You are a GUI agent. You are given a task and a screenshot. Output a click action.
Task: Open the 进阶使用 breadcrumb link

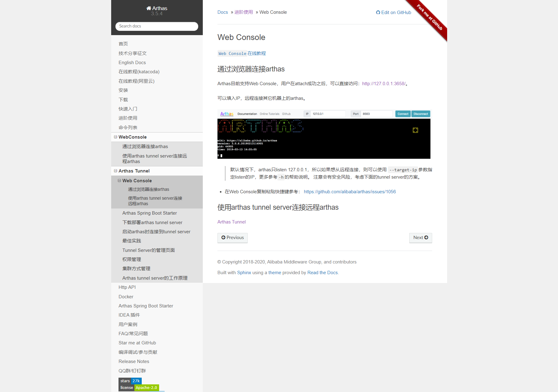click(x=243, y=12)
